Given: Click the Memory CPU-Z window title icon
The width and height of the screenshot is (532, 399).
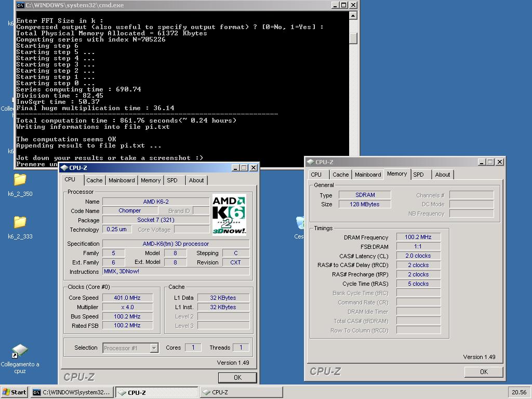Looking at the screenshot, I should click(311, 162).
